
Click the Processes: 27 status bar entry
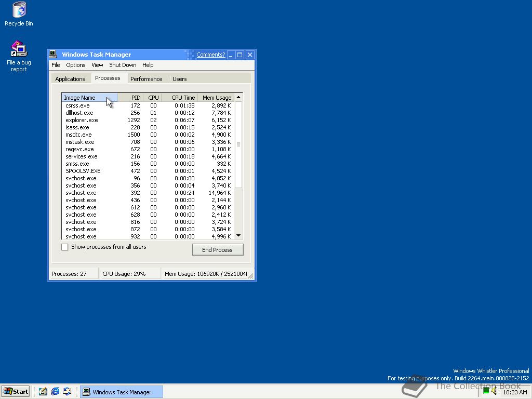(74, 274)
